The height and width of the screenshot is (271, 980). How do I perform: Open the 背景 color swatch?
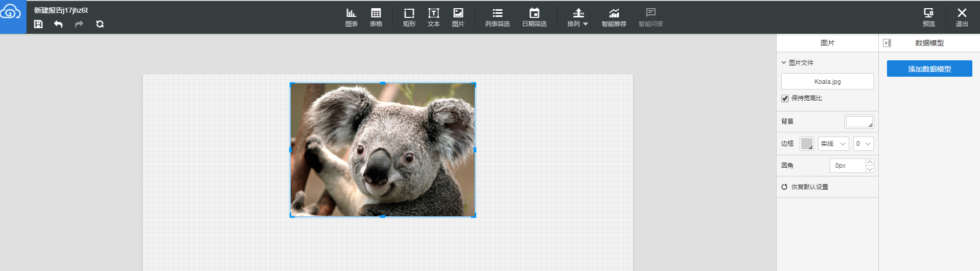click(x=859, y=122)
